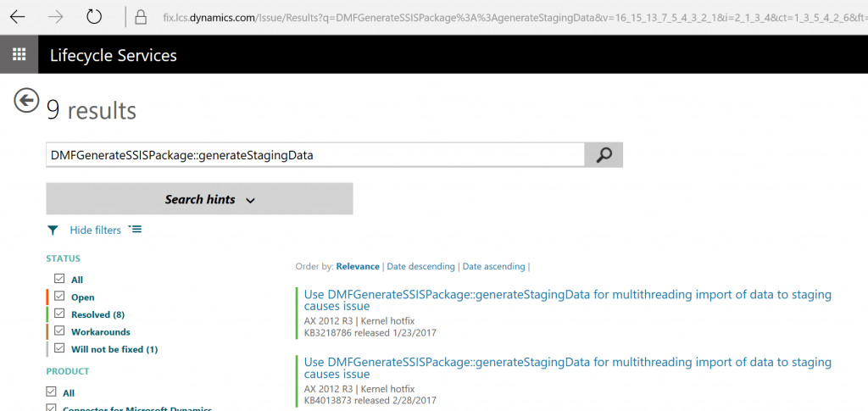Image resolution: width=868 pixels, height=411 pixels.
Task: Click inside the issue search text box
Action: coord(315,155)
